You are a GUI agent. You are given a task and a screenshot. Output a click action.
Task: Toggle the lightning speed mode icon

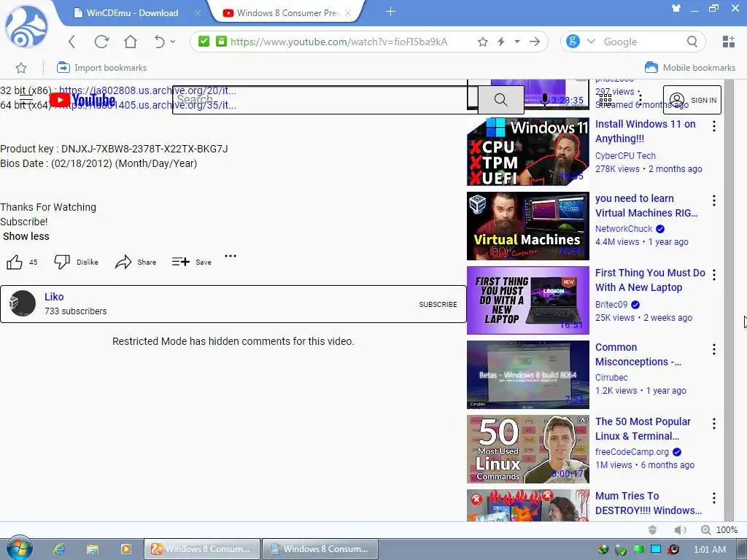[501, 42]
